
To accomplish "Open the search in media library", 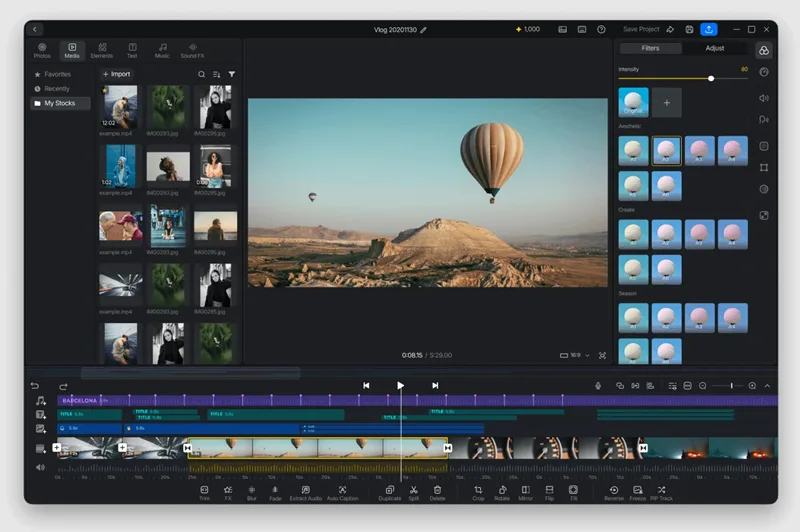I will [x=202, y=74].
